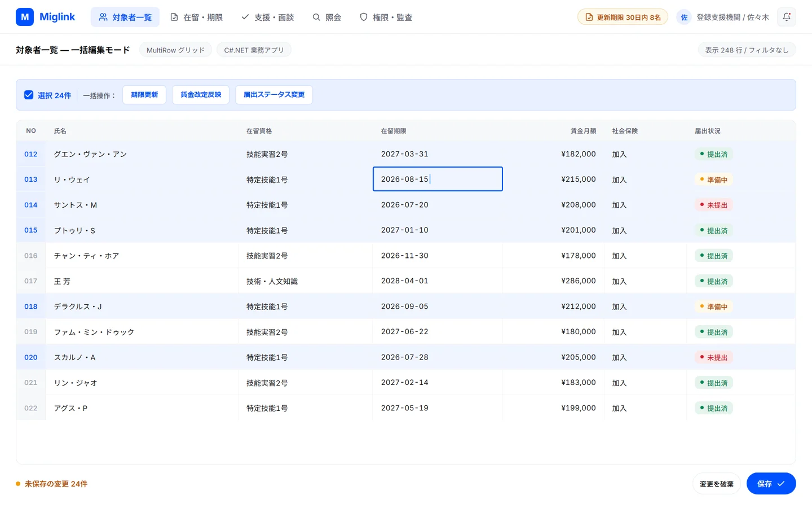The height and width of the screenshot is (508, 812).
Task: Click the 在留資格 column header
Action: 259,131
